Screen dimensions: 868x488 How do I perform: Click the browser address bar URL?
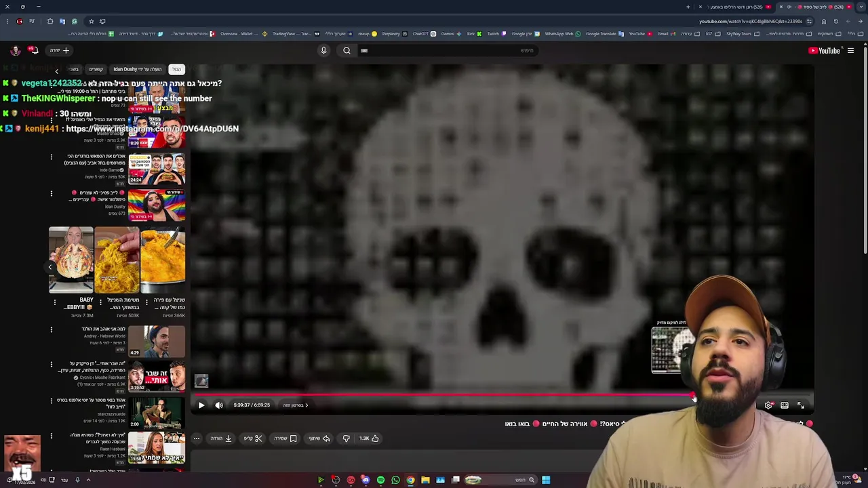click(751, 21)
